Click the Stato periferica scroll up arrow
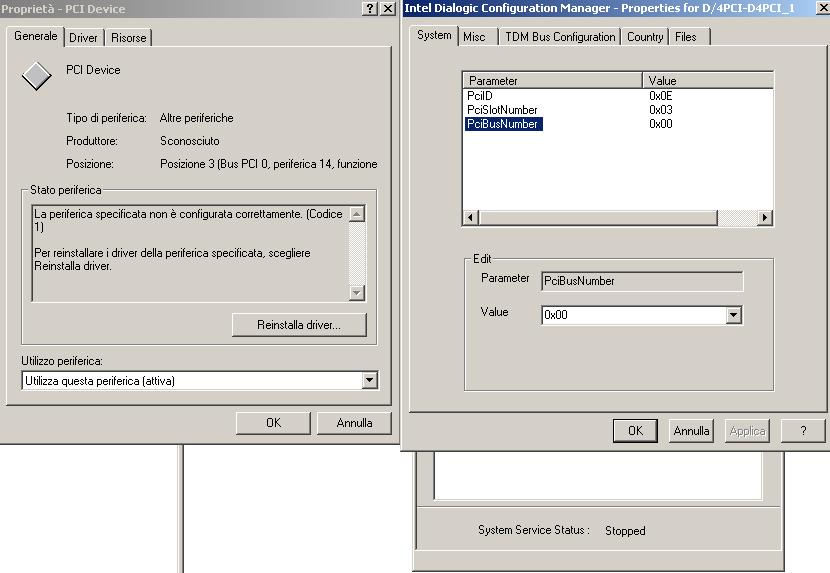The height and width of the screenshot is (573, 830). [357, 214]
